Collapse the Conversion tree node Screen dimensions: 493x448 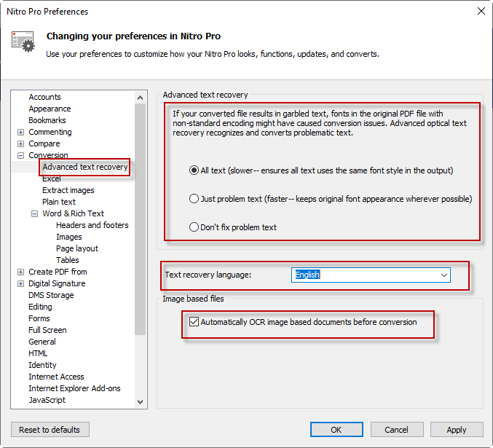[x=21, y=155]
